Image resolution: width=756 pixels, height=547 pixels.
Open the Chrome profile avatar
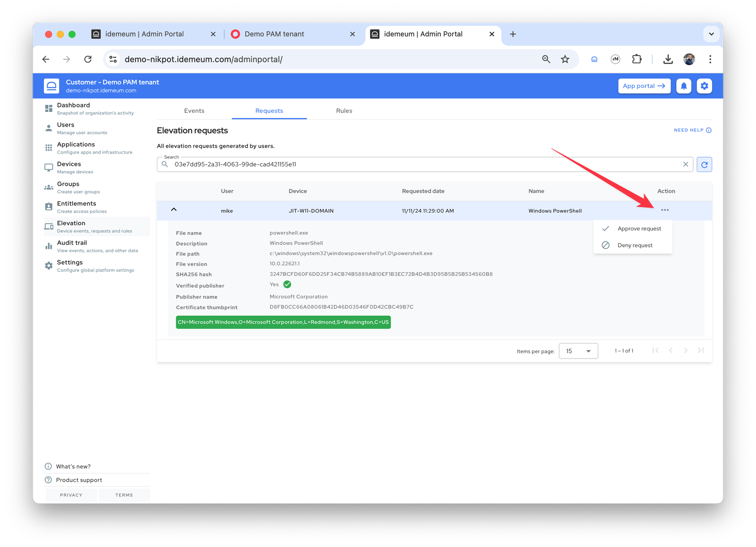(x=689, y=59)
